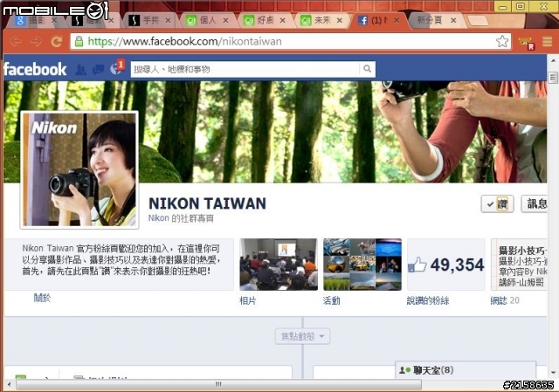Click the vertical scrollbar down arrow

(x=553, y=373)
